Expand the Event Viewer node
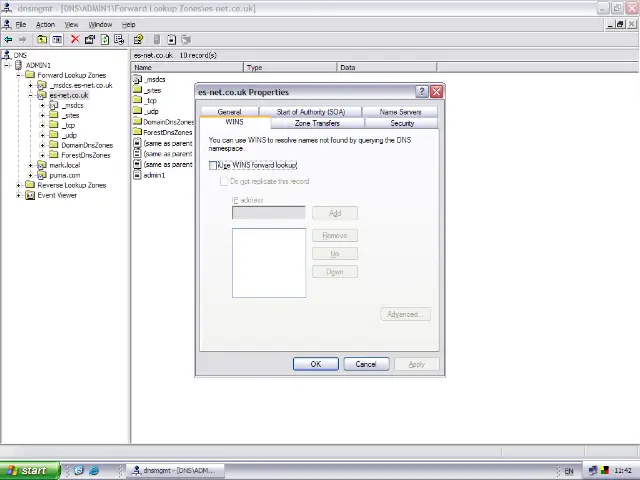Screen dimensions: 640x480 18,196
